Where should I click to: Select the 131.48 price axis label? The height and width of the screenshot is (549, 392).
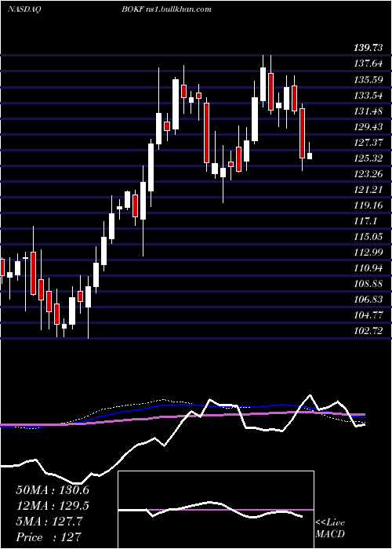tap(368, 111)
